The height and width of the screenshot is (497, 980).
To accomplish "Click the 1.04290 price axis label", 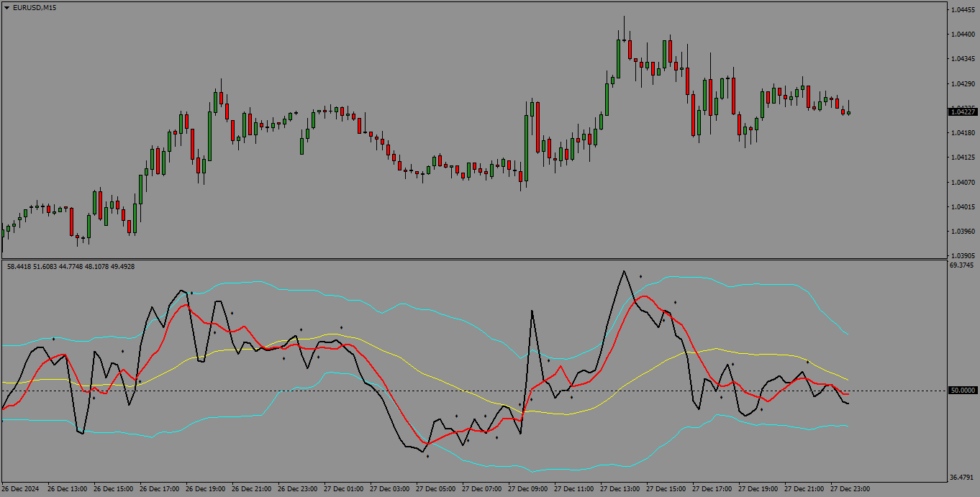I will click(963, 84).
